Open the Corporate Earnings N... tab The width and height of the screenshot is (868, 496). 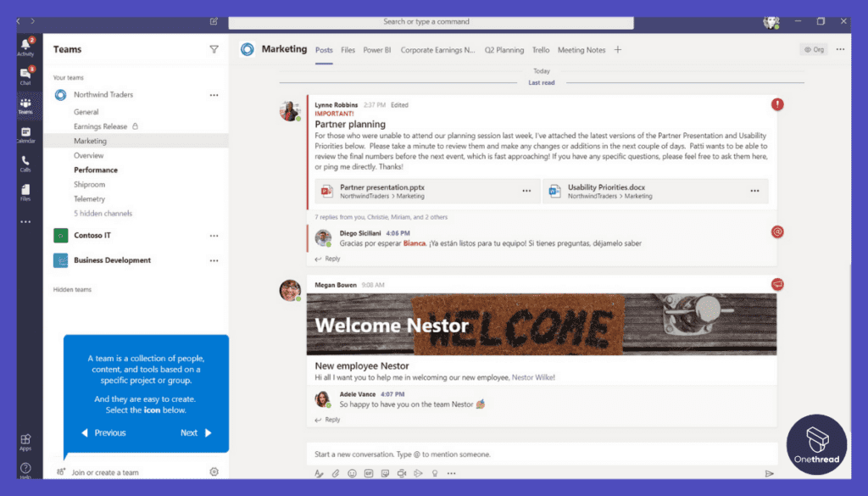coord(438,50)
